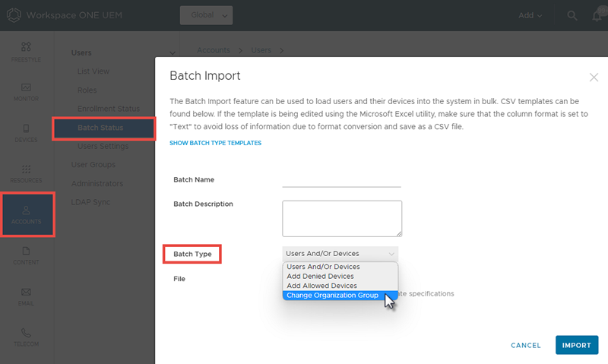Viewport: 608px width, 364px height.
Task: Select Users And/Or Devices option
Action: tap(340, 267)
